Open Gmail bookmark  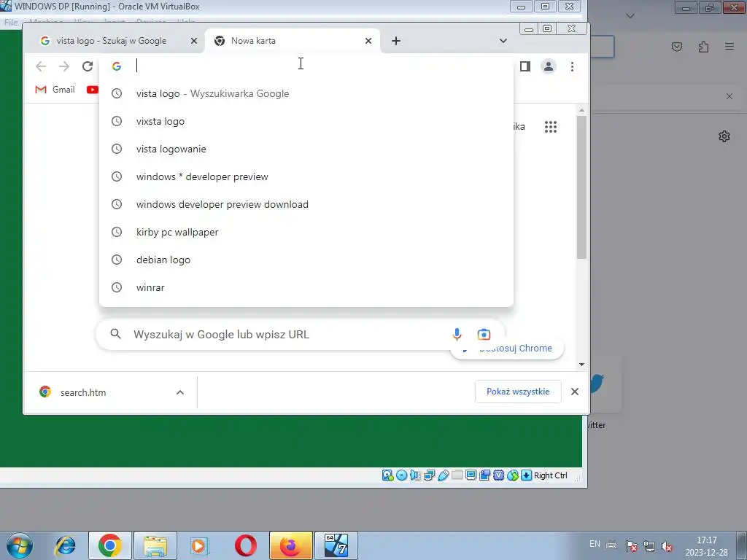(55, 90)
